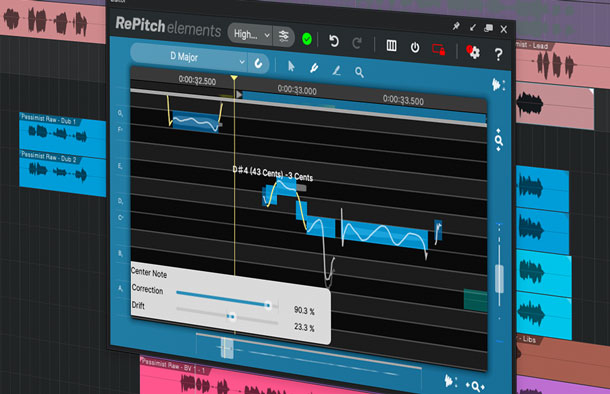Screen dimensions: 610x394
Task: Pin the RePitch window
Action: pos(456,26)
